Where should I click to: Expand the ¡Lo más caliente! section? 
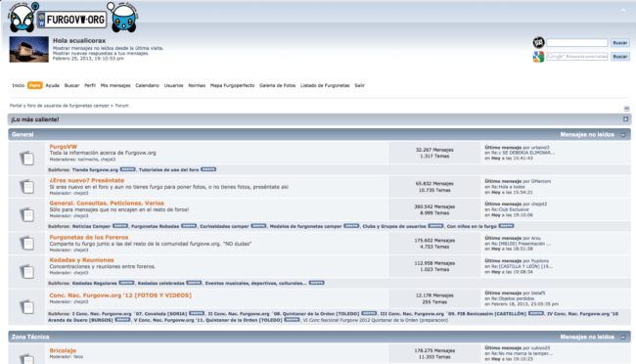coord(625,119)
